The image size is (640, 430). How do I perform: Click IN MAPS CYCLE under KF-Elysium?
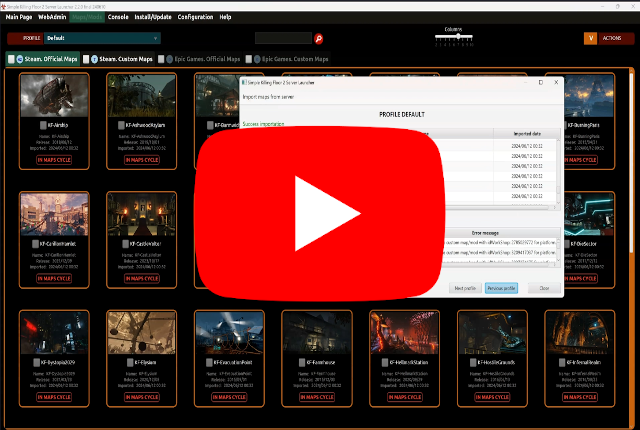pyautogui.click(x=142, y=397)
